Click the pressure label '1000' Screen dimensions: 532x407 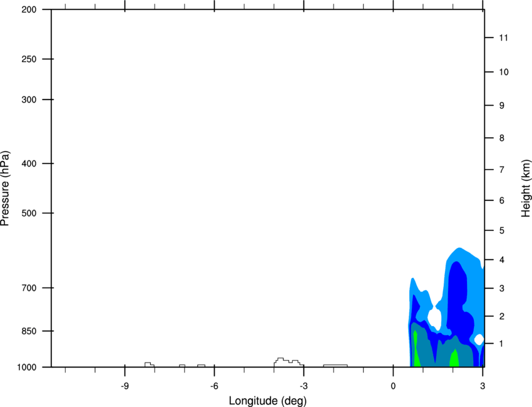tap(27, 367)
